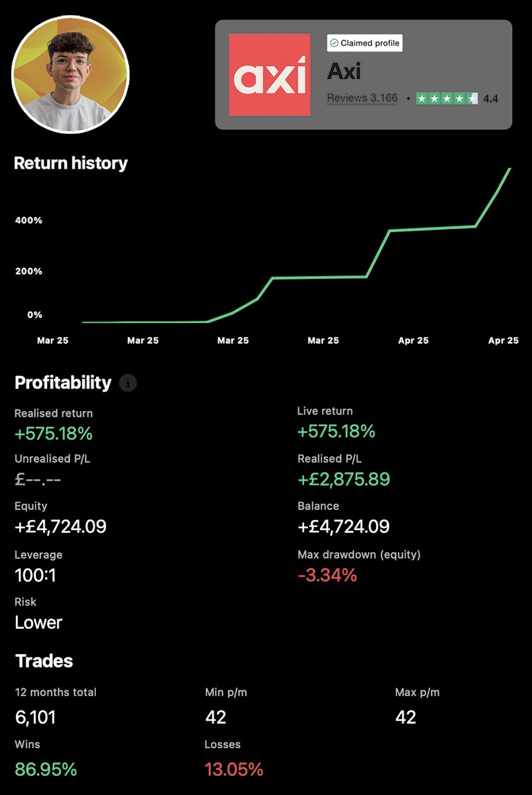Click the claimed profile checkmark icon
The image size is (532, 795).
334,43
